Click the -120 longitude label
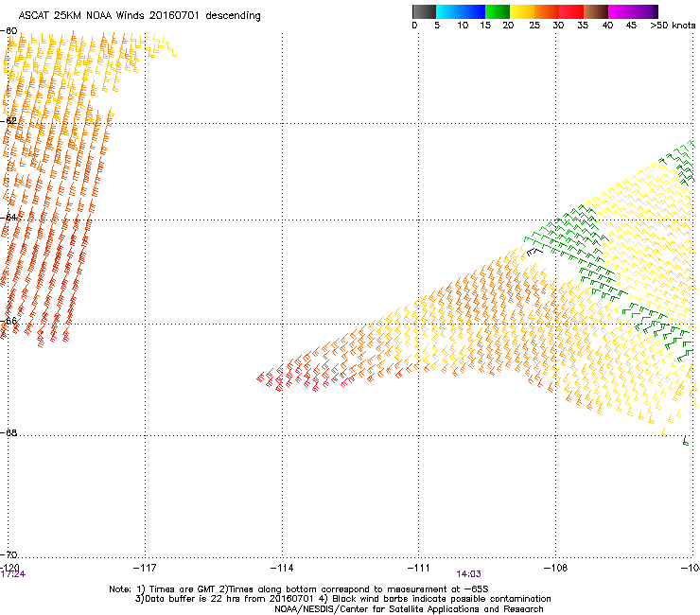 pos(9,568)
